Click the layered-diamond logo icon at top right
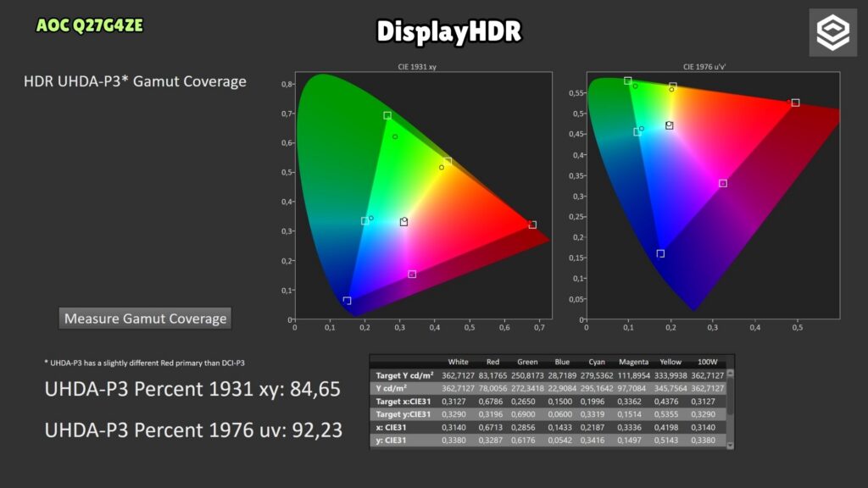Screen dimensions: 868x488 tap(832, 33)
